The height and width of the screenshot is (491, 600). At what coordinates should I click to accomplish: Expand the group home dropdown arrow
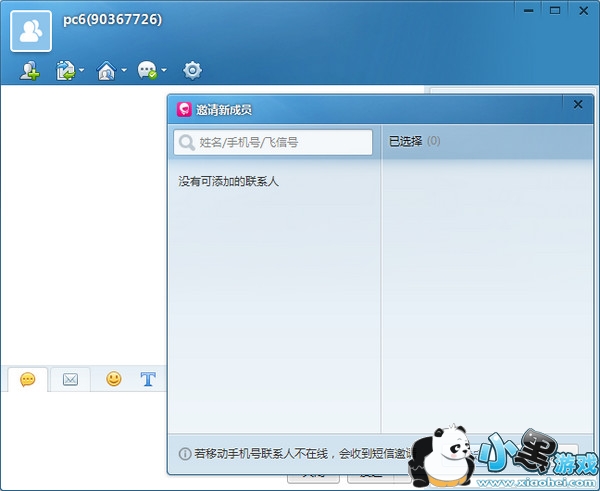click(124, 70)
